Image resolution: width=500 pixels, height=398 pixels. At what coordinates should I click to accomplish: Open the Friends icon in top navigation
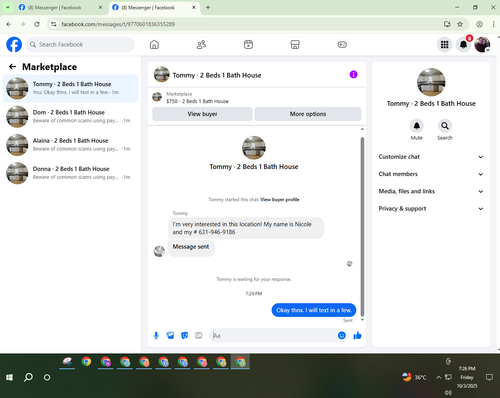(201, 45)
